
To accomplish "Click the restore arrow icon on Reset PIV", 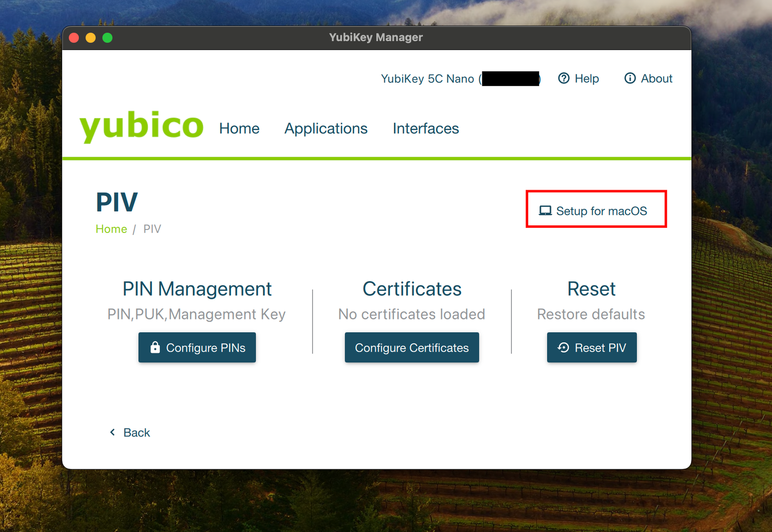I will [563, 347].
